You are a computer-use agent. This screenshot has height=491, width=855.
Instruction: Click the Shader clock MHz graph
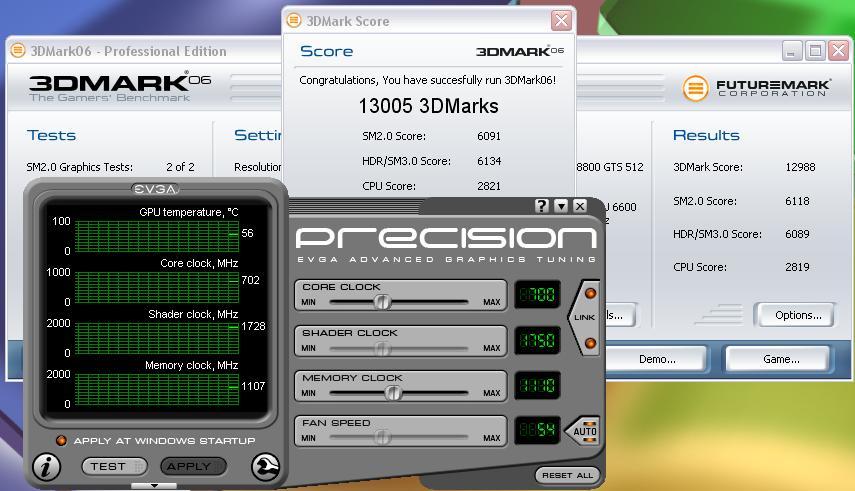[x=157, y=338]
